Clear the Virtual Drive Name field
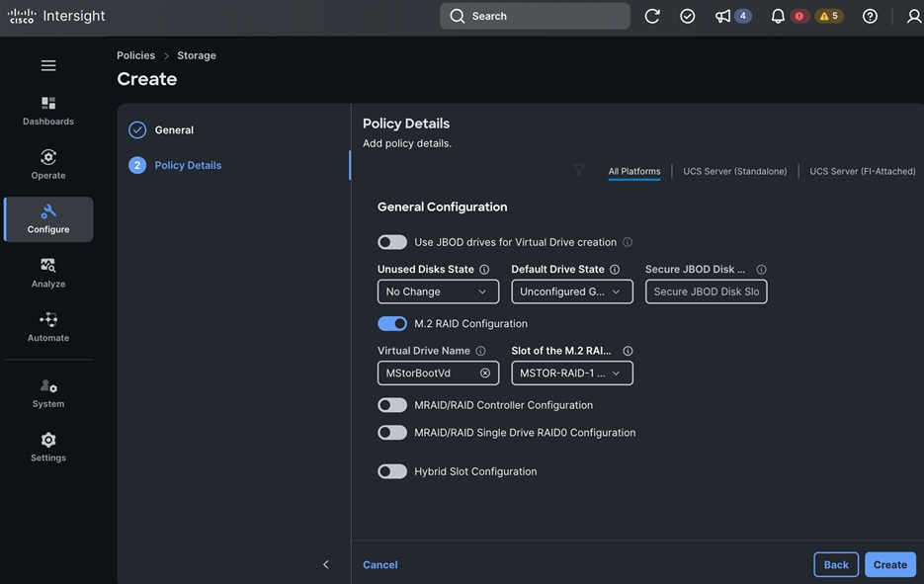This screenshot has width=924, height=584. [485, 374]
